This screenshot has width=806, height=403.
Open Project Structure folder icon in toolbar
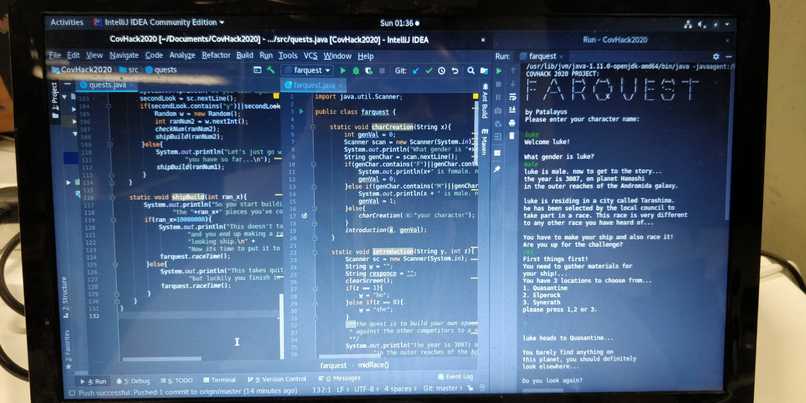click(484, 70)
